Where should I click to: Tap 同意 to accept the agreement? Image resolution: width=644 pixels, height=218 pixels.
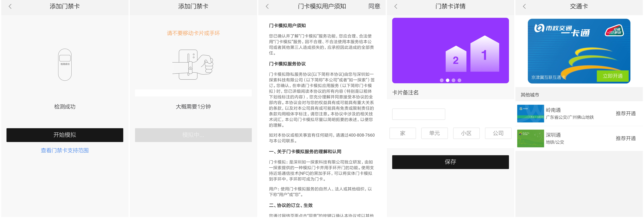[x=374, y=6]
